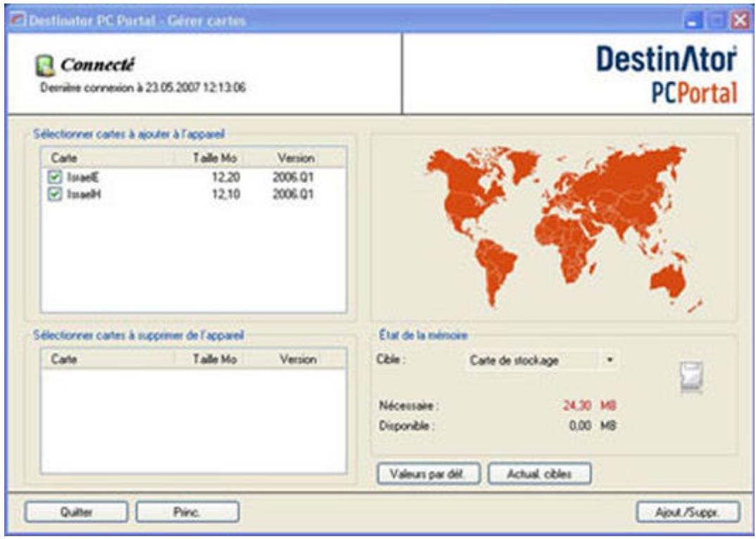The height and width of the screenshot is (539, 756).
Task: Click Carte header in delete-maps list
Action: click(108, 359)
